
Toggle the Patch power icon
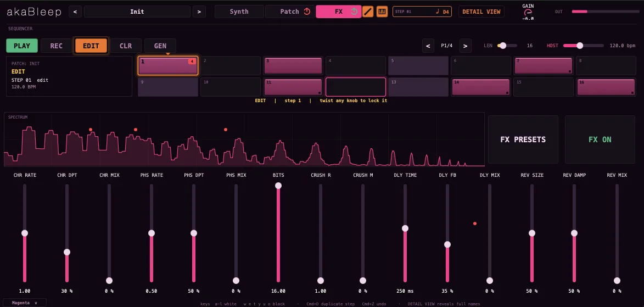click(x=307, y=12)
